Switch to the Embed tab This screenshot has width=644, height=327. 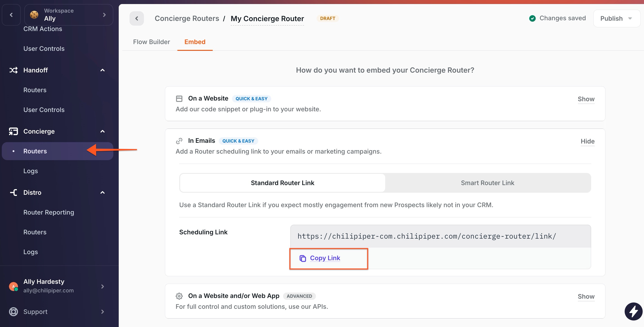click(195, 42)
